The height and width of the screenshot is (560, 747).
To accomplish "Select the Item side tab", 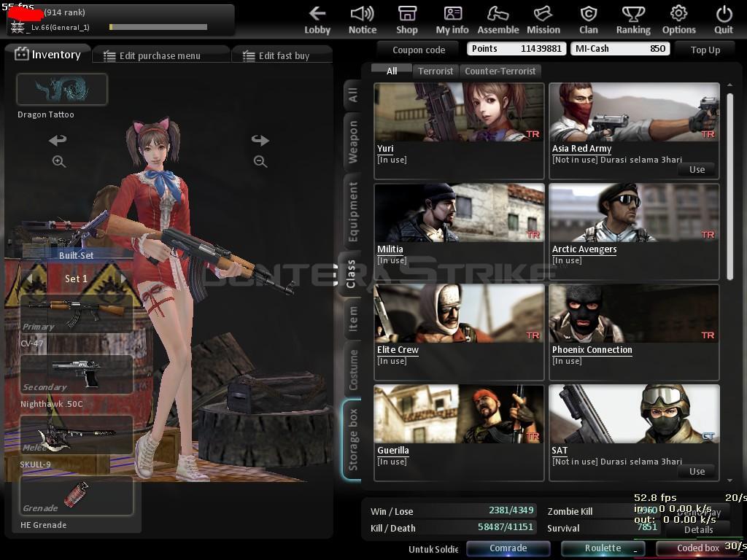I will (353, 319).
